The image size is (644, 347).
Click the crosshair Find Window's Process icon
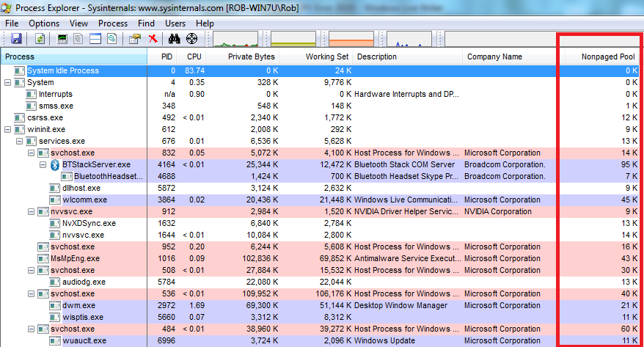point(192,38)
